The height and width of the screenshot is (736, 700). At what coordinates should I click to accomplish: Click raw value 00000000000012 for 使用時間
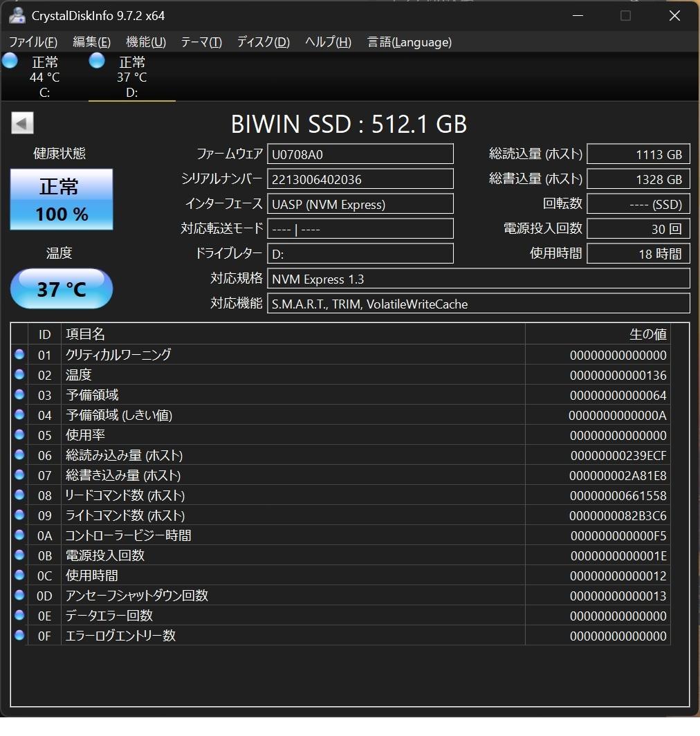click(x=618, y=576)
